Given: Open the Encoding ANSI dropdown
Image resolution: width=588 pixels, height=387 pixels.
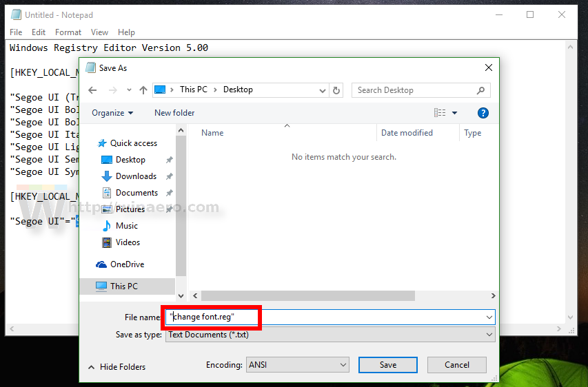Looking at the screenshot, I should [x=297, y=364].
